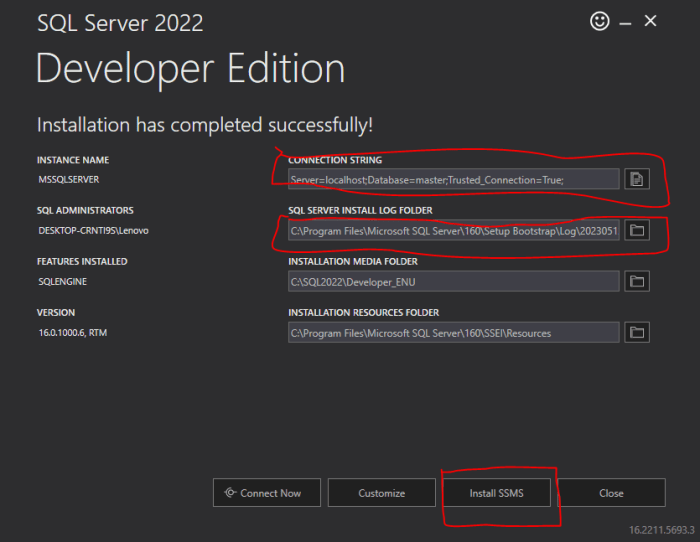Click the INSTANCE NAME label
This screenshot has height=542, width=700.
(73, 160)
